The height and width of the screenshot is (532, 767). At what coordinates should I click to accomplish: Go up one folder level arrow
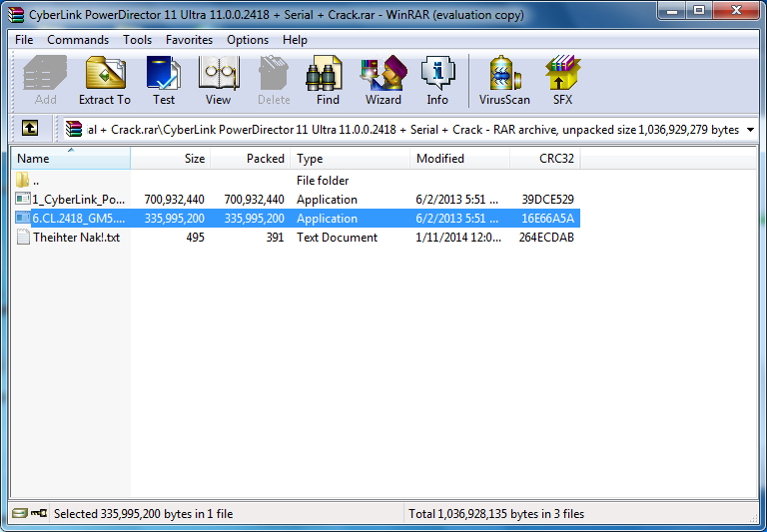[30, 129]
